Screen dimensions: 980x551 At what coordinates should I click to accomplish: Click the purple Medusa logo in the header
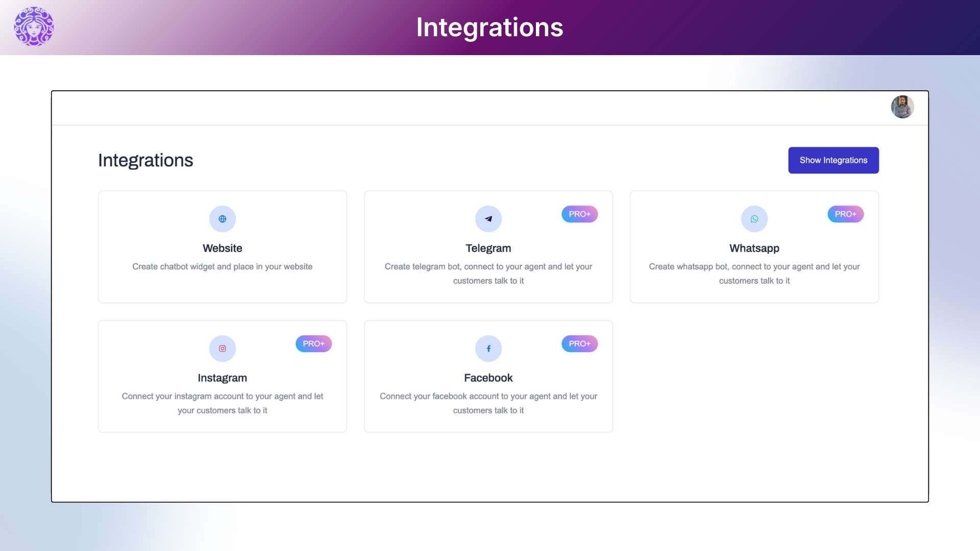pos(33,27)
